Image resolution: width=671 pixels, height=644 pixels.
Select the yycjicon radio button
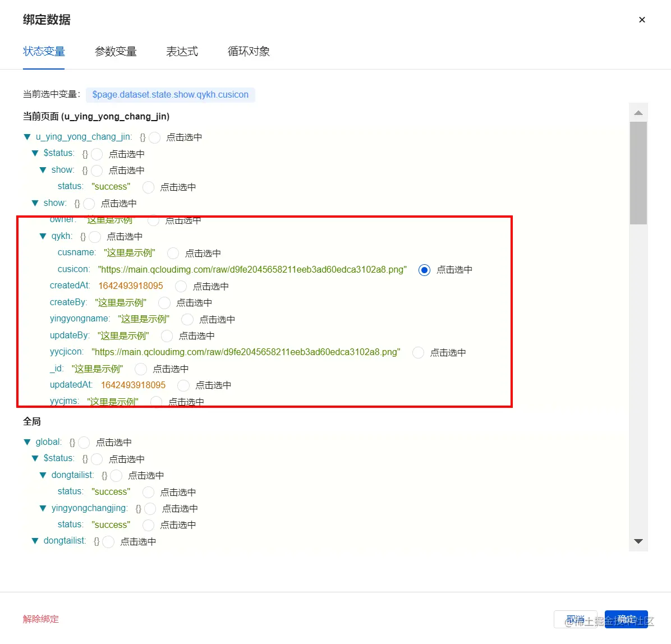pos(418,353)
